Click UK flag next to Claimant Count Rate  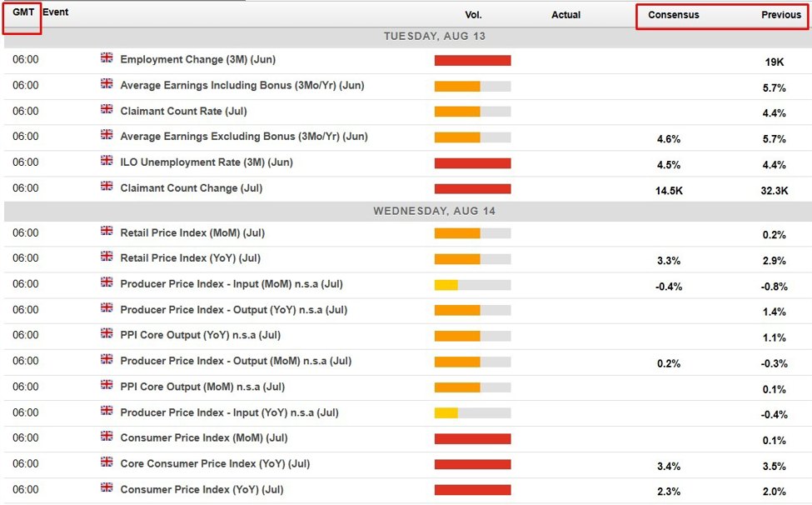click(107, 110)
